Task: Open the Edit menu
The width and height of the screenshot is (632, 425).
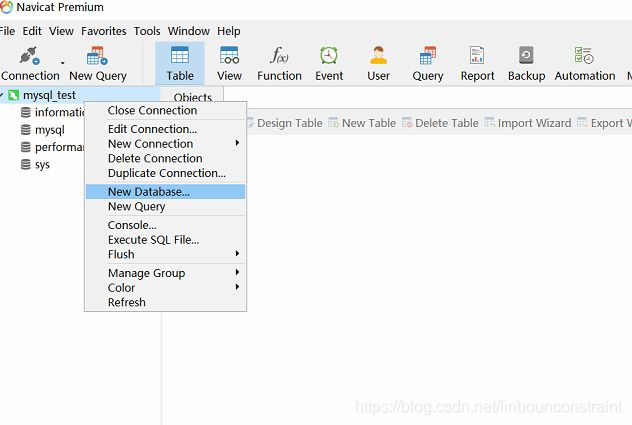Action: tap(32, 31)
